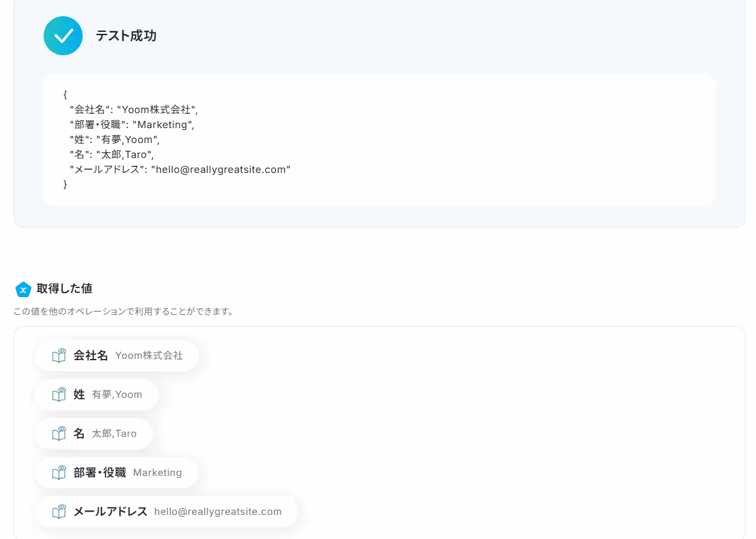Select the 部署・役職 value chip label
The height and width of the screenshot is (539, 756).
point(100,473)
